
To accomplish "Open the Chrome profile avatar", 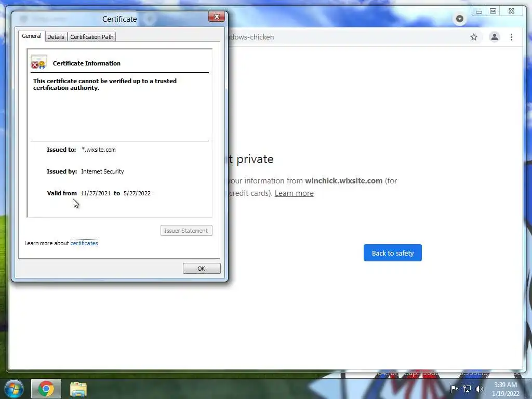I will click(x=495, y=37).
